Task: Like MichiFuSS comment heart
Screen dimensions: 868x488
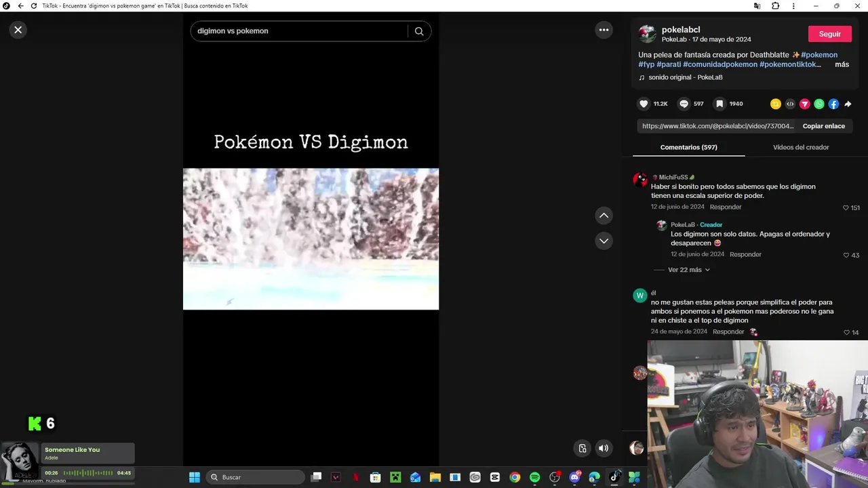Action: 846,207
